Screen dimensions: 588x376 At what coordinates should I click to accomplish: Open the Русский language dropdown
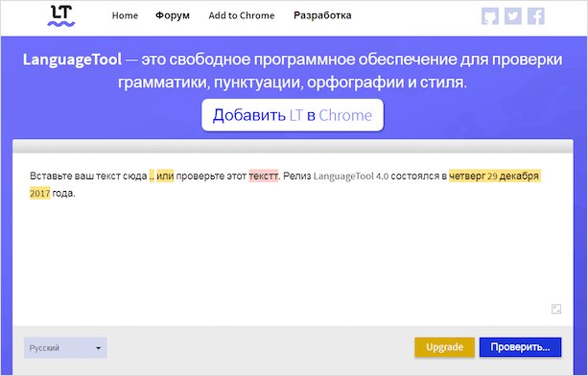pyautogui.click(x=65, y=348)
